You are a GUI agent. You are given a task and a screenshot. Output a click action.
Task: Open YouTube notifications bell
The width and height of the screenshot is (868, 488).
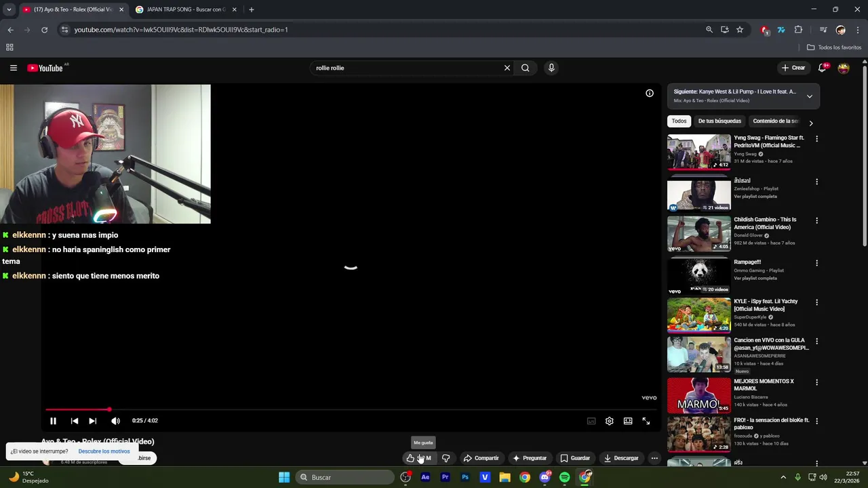click(822, 68)
